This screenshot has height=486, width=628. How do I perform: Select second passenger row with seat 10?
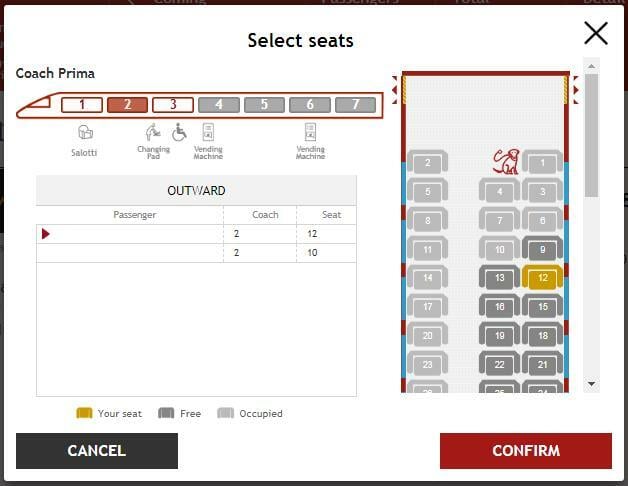point(196,253)
